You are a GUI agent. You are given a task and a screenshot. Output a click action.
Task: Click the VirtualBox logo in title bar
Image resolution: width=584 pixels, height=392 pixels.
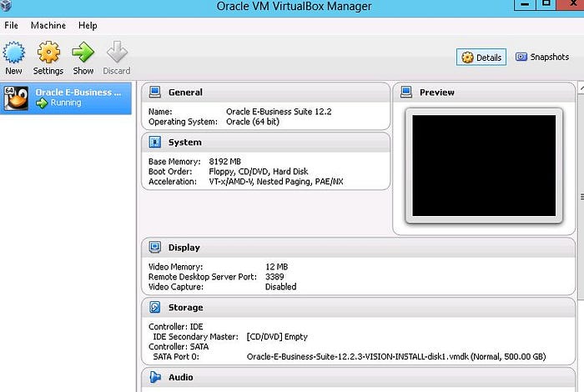[5, 5]
